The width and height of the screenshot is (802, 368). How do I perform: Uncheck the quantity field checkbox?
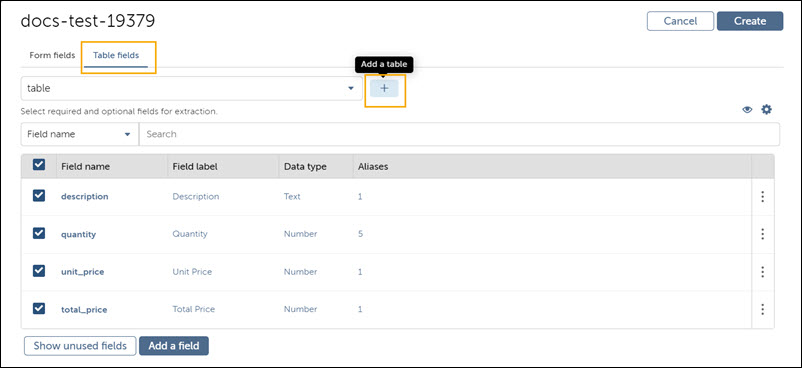[39, 233]
